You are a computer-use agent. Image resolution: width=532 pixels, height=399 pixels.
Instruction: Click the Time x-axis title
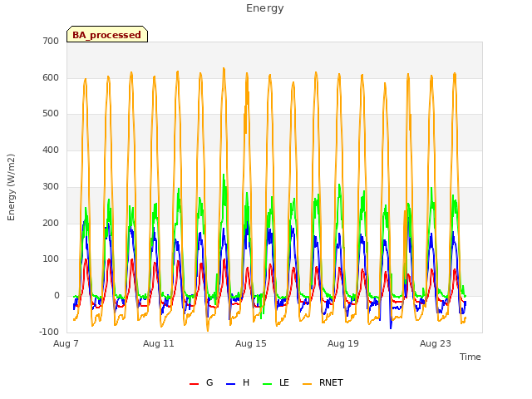coord(470,357)
